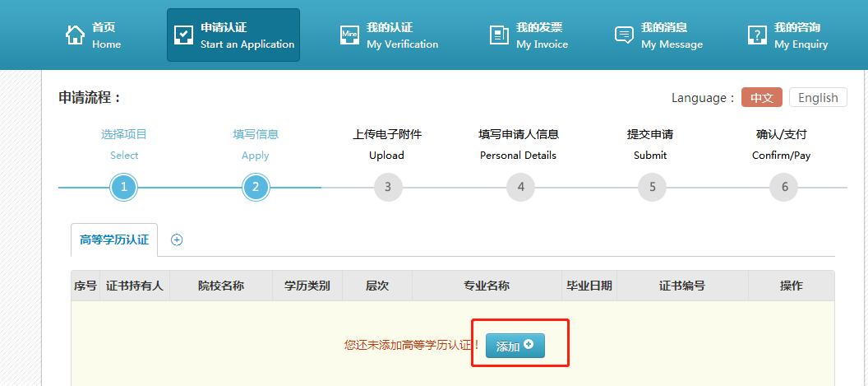This screenshot has width=868, height=386.
Task: Click step 6 Confirm/Pay circle
Action: (784, 187)
